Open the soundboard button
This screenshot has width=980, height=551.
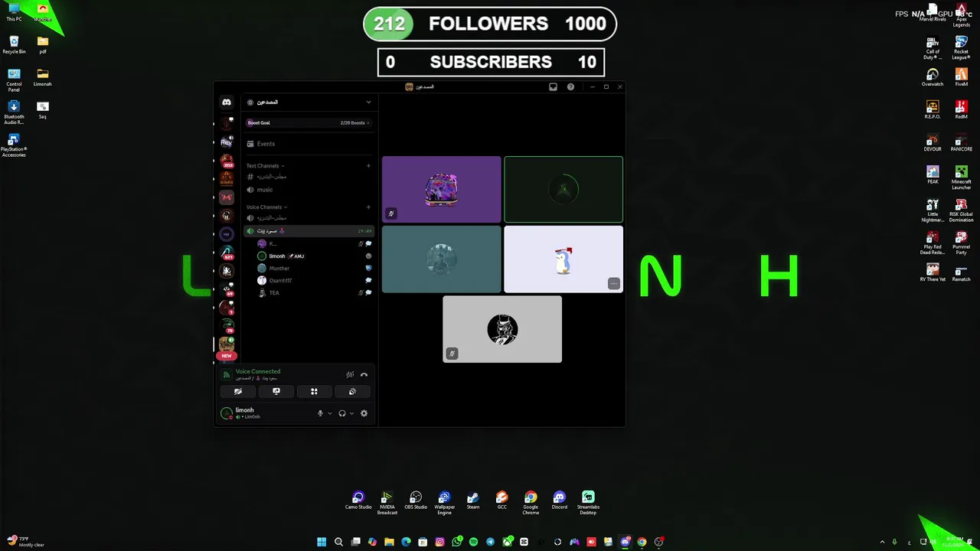(x=352, y=392)
